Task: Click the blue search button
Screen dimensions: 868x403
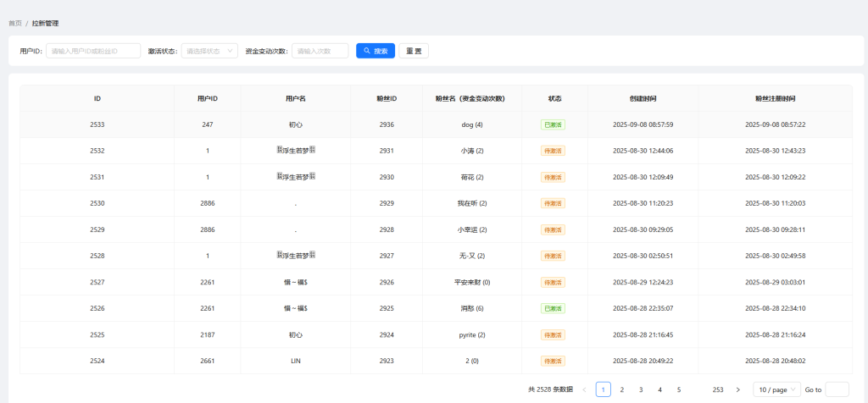Action: coord(376,51)
